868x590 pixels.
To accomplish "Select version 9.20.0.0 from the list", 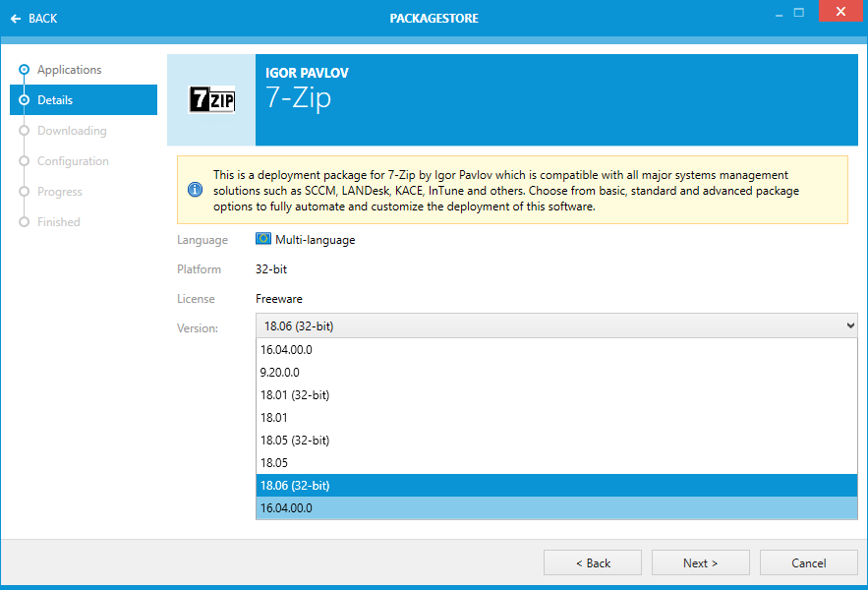I will 280,373.
